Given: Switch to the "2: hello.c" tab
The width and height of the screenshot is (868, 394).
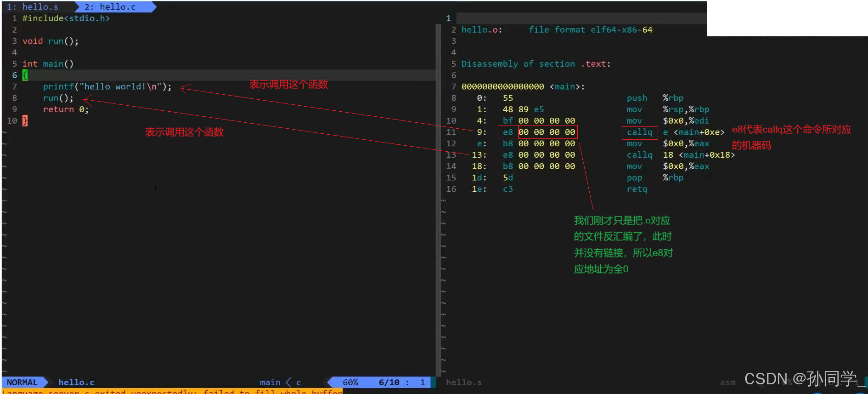Looking at the screenshot, I should [x=110, y=7].
